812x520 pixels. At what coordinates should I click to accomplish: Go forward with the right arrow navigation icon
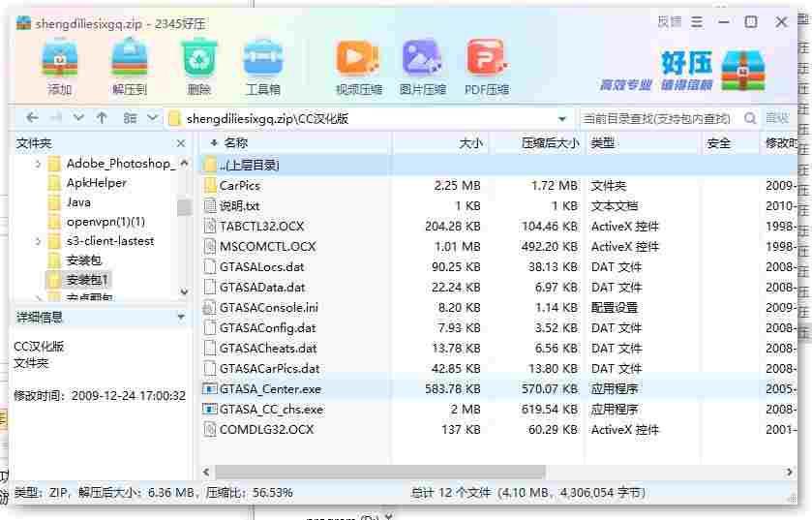[55, 118]
